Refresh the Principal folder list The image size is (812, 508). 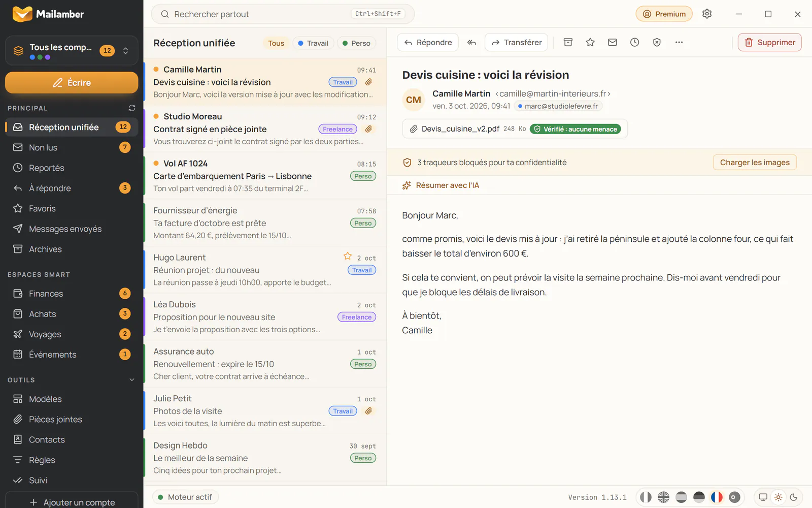[x=132, y=108]
